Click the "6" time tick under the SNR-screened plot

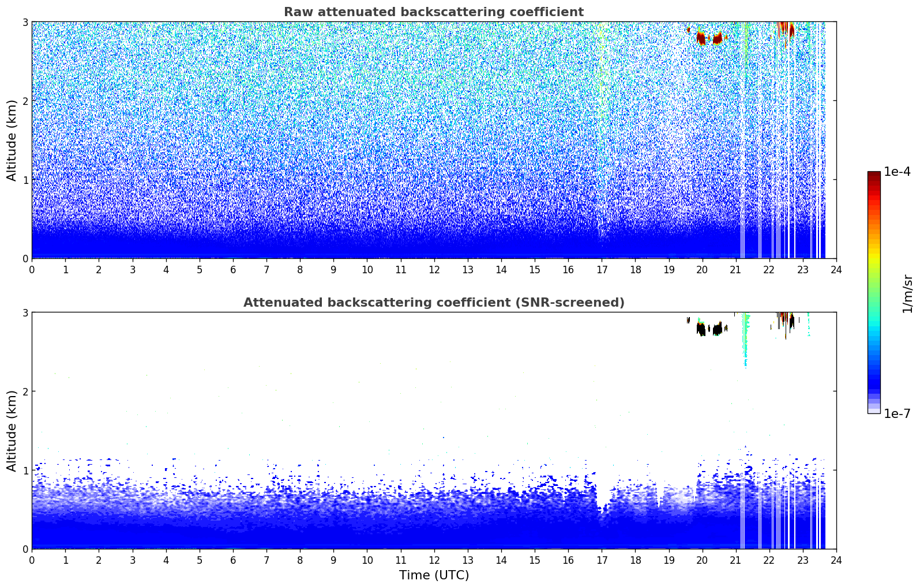(x=233, y=560)
